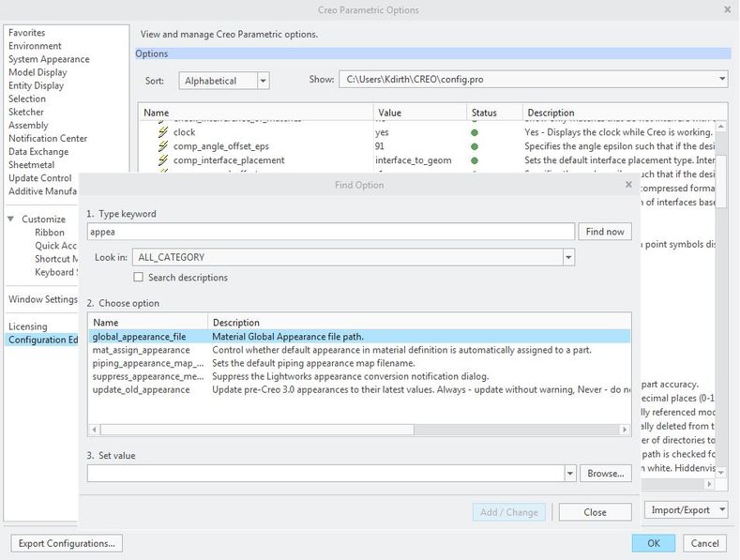Select the Configuration Editor category
740x560 pixels.
tap(43, 340)
